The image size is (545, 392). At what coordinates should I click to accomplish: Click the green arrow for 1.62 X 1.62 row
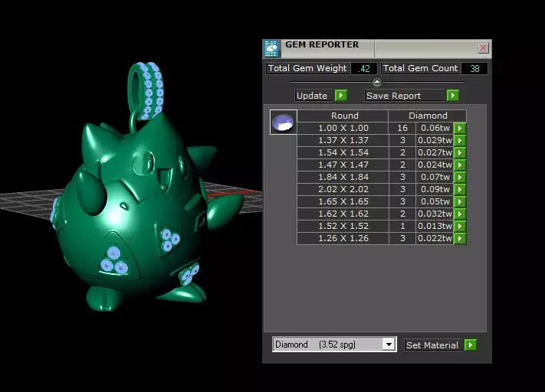[460, 214]
